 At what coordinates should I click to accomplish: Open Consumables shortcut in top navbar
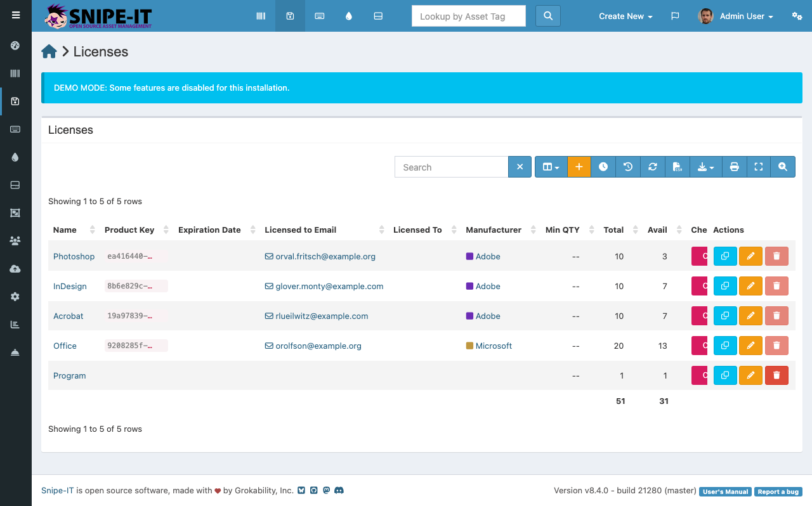point(349,16)
